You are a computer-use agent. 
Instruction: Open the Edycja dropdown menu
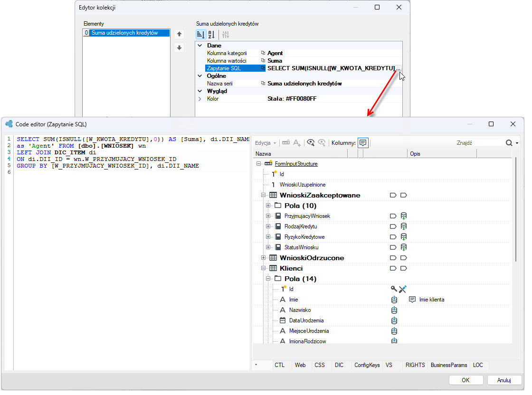[266, 143]
